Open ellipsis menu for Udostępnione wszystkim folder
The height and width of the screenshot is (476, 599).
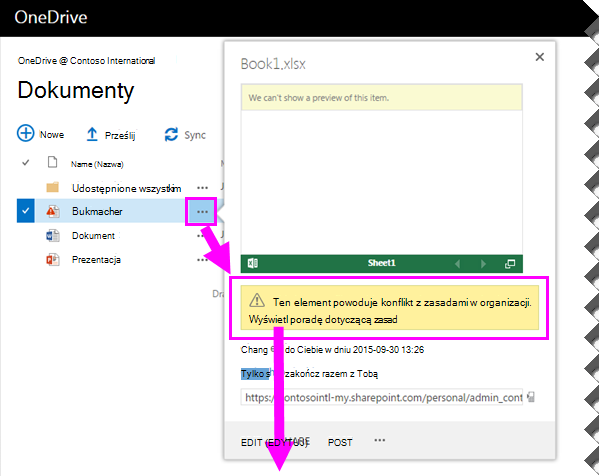pyautogui.click(x=202, y=188)
